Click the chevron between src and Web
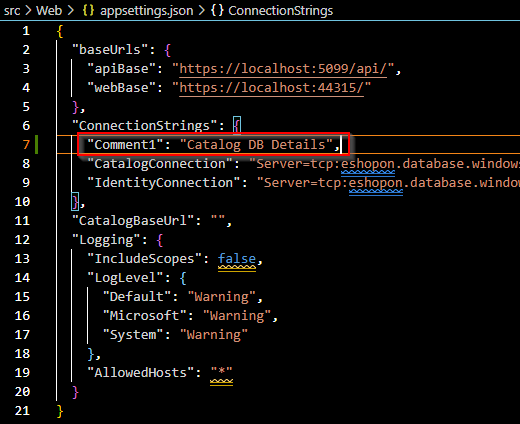This screenshot has height=424, width=520. point(28,11)
